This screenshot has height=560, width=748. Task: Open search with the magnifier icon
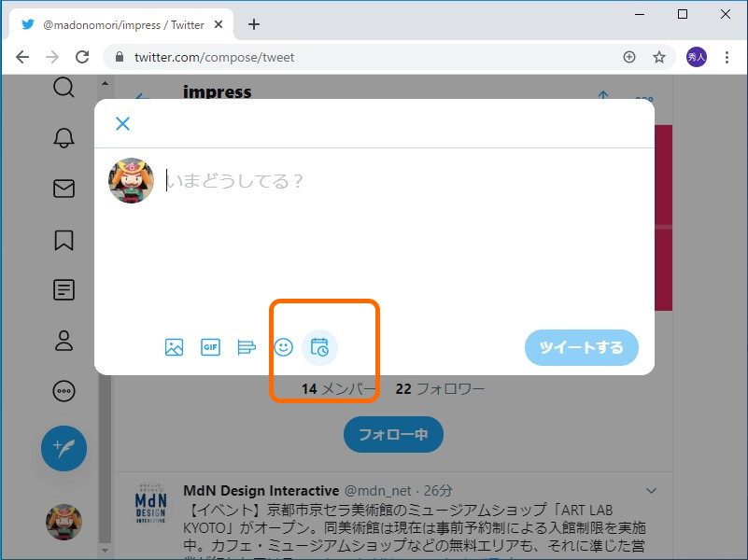click(x=64, y=87)
